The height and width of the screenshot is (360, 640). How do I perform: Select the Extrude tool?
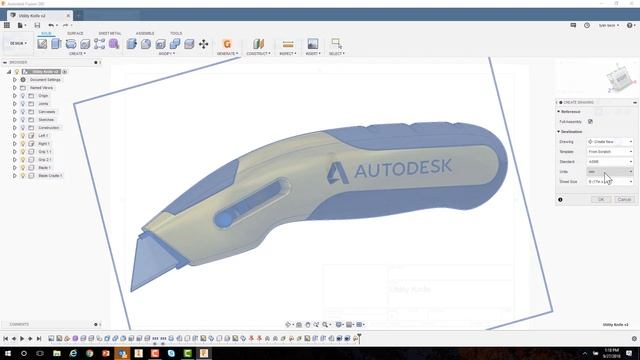tap(56, 44)
